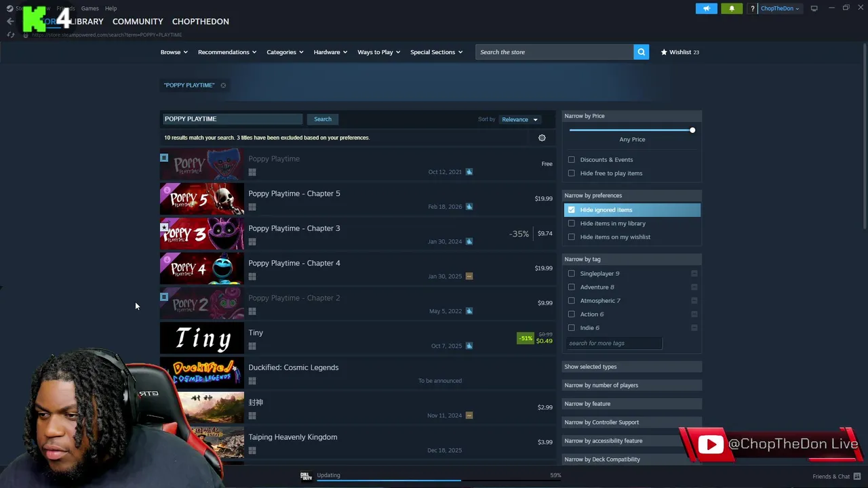Exclude the Atmospheric tag
The width and height of the screenshot is (868, 488).
pos(694,300)
